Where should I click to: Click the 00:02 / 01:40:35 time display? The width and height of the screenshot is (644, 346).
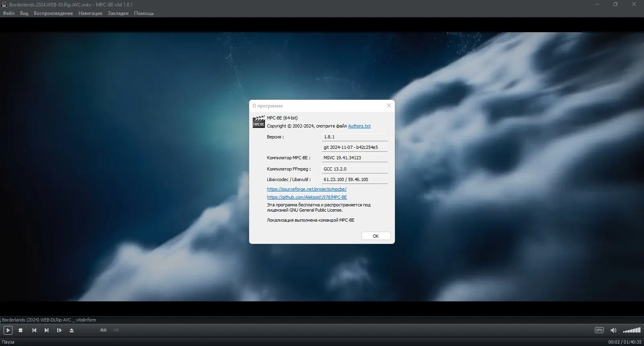tap(625, 342)
